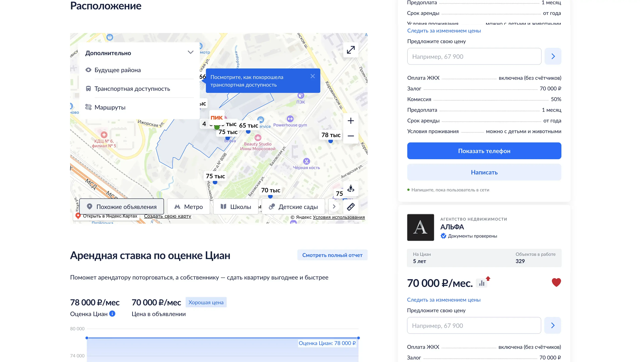Toggle Школы layer on map

point(235,207)
